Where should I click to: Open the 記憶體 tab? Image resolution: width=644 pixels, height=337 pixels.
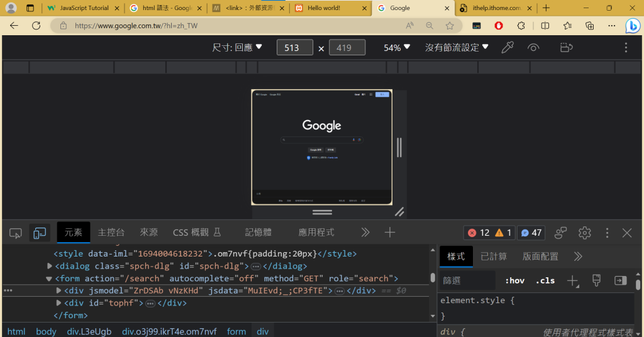click(x=258, y=233)
